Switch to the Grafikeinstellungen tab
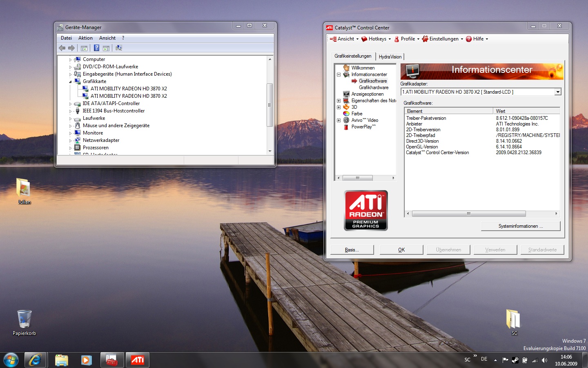This screenshot has height=368, width=588. 353,56
